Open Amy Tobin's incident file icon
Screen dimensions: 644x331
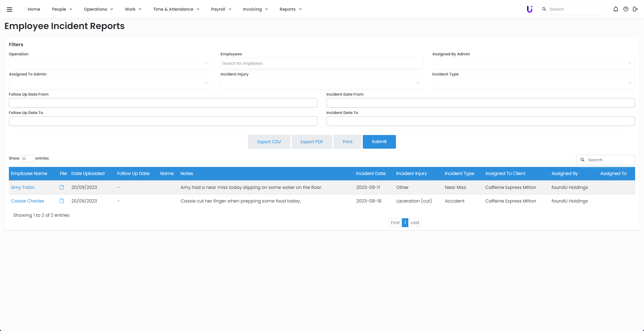tap(62, 187)
